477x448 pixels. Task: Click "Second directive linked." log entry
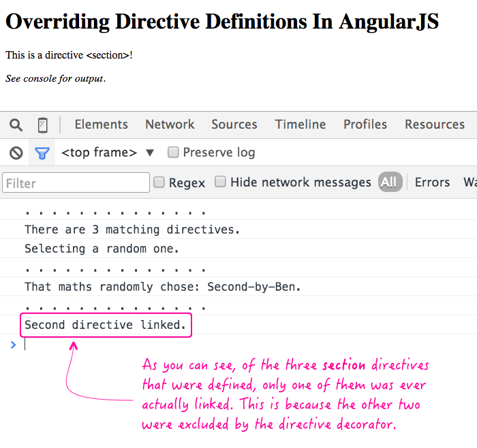[105, 325]
